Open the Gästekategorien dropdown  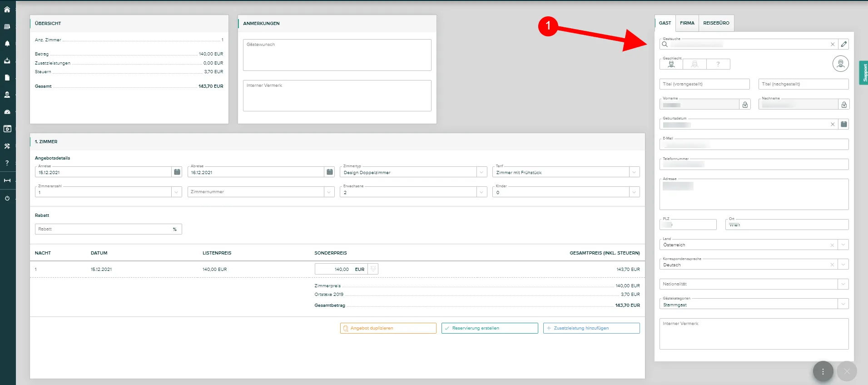(x=843, y=304)
